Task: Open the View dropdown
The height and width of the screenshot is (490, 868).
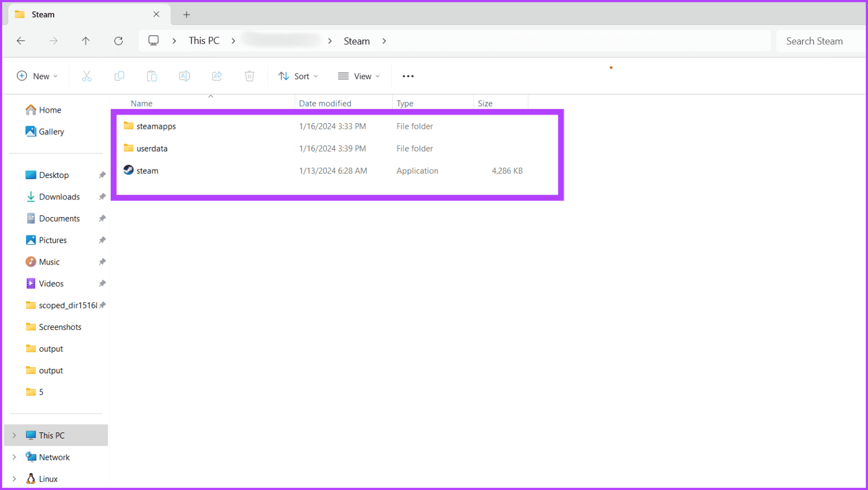Action: point(359,76)
